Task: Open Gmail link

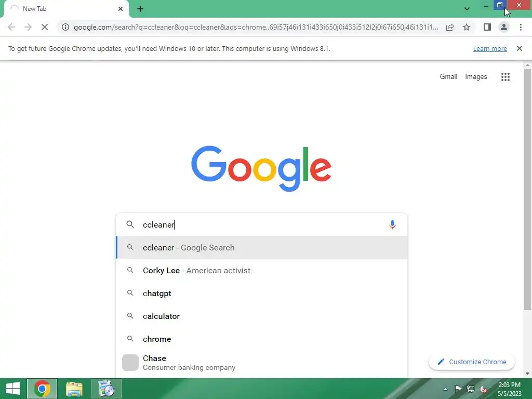Action: coord(448,77)
